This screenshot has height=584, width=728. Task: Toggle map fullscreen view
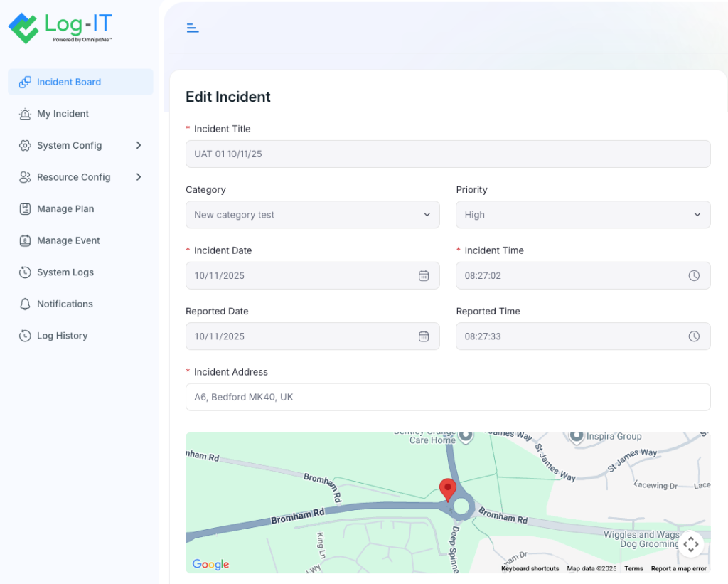(x=690, y=543)
